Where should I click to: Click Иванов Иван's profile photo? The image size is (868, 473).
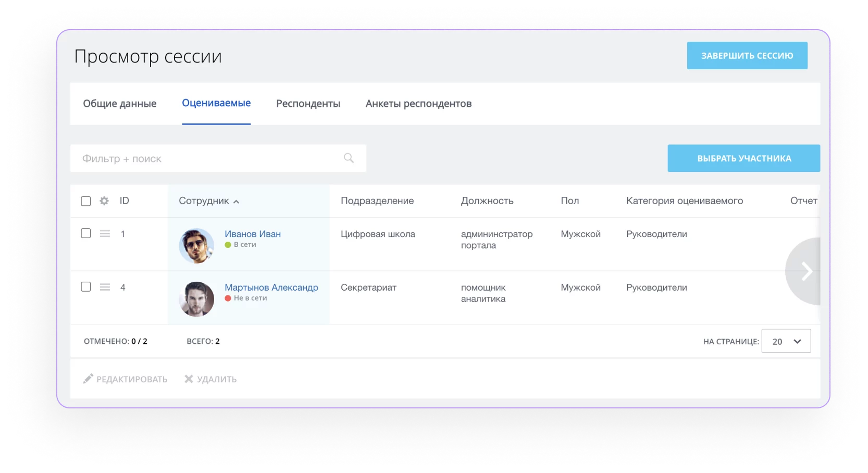[x=196, y=245]
